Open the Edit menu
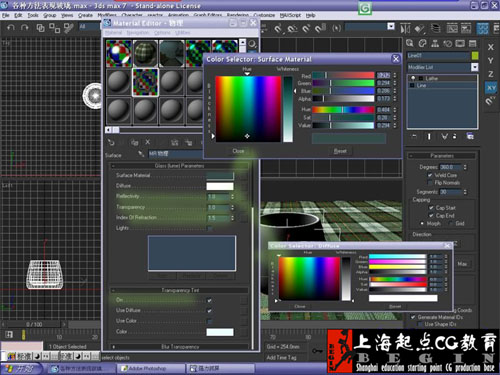This screenshot has width=500, height=375. click(18, 15)
